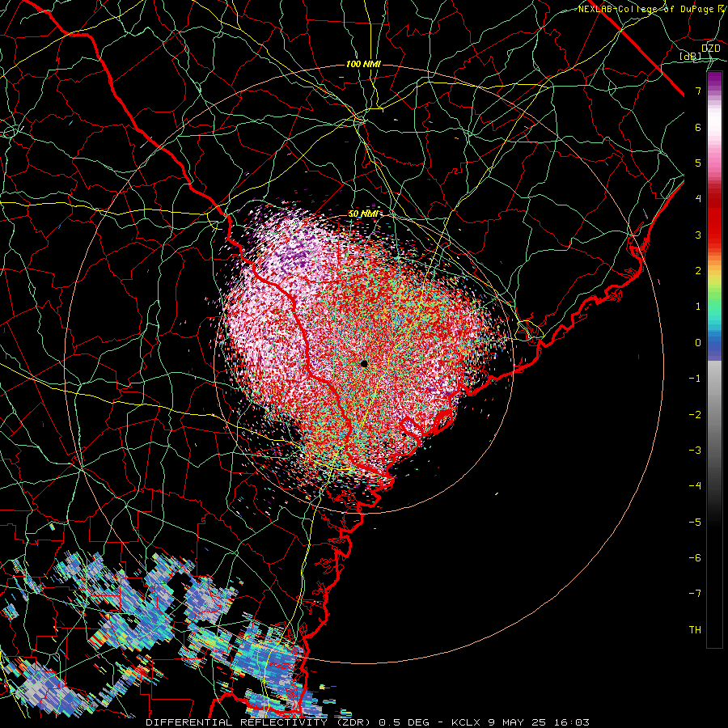The width and height of the screenshot is (728, 728).
Task: Click the -3 tick label on color scale
Action: click(695, 451)
